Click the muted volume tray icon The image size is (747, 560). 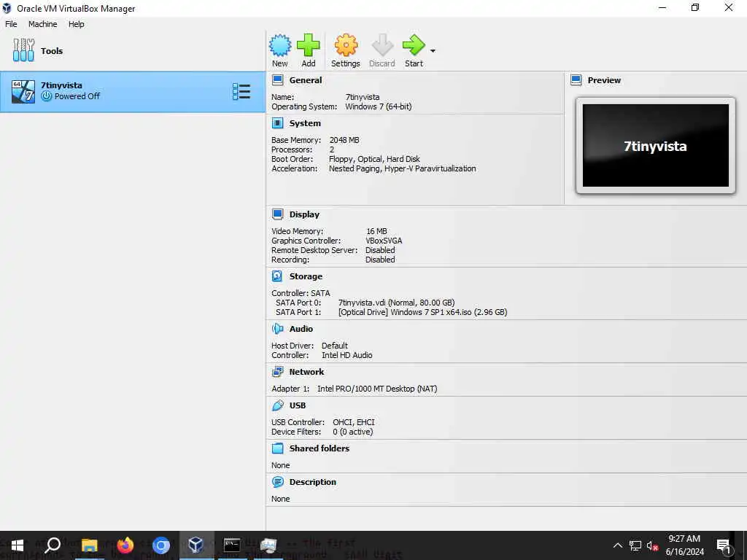[x=652, y=545]
